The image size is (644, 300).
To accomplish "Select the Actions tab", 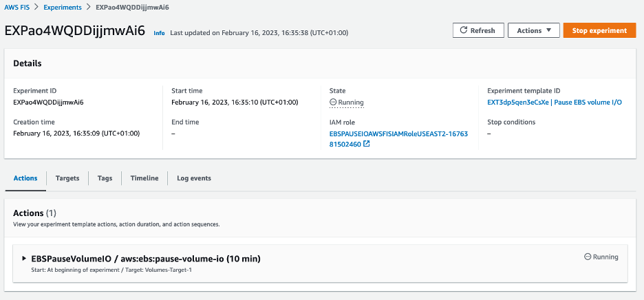I will (x=25, y=178).
